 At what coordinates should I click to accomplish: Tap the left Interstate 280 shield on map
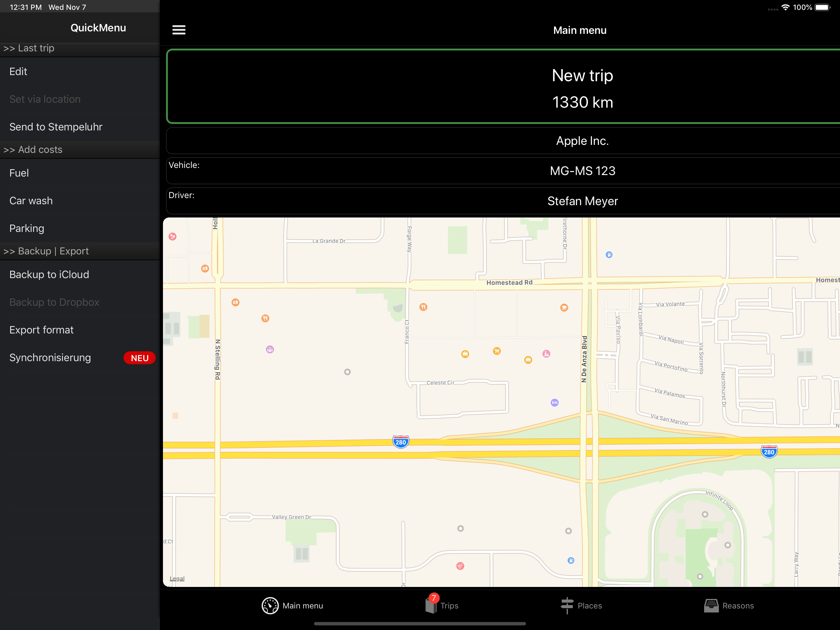tap(401, 442)
